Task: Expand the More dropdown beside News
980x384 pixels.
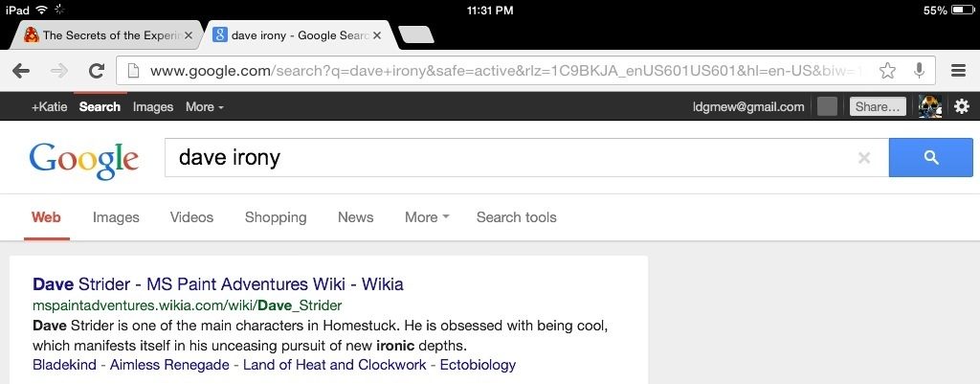Action: click(427, 217)
